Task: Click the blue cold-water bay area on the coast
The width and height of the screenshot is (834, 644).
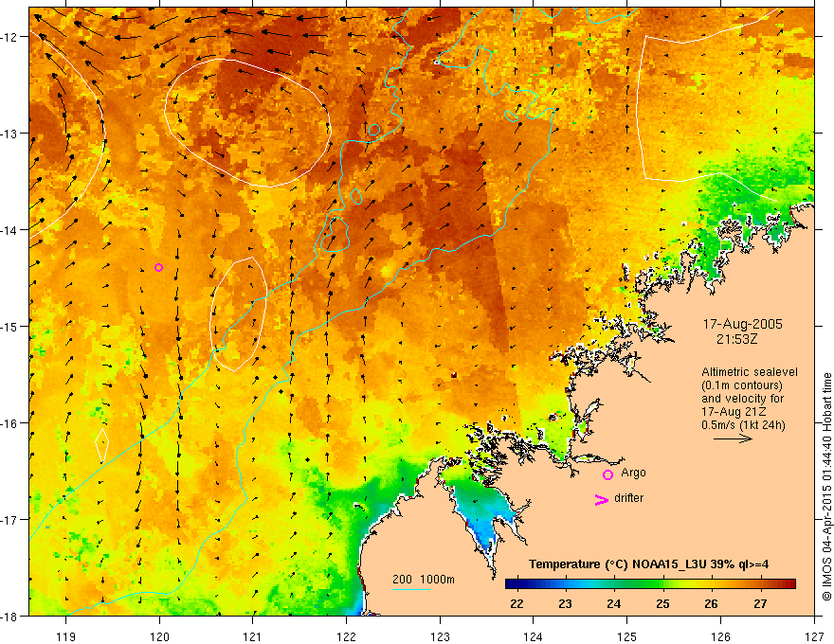Action: point(483,512)
